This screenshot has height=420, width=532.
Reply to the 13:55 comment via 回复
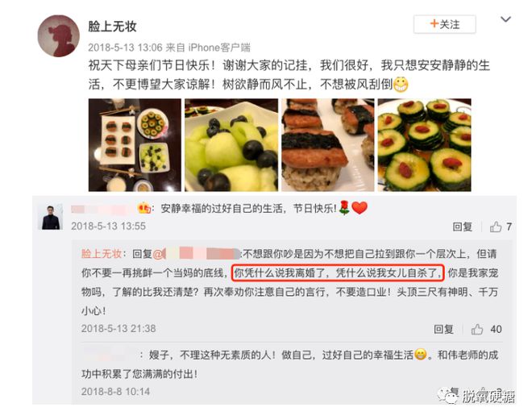click(x=462, y=227)
